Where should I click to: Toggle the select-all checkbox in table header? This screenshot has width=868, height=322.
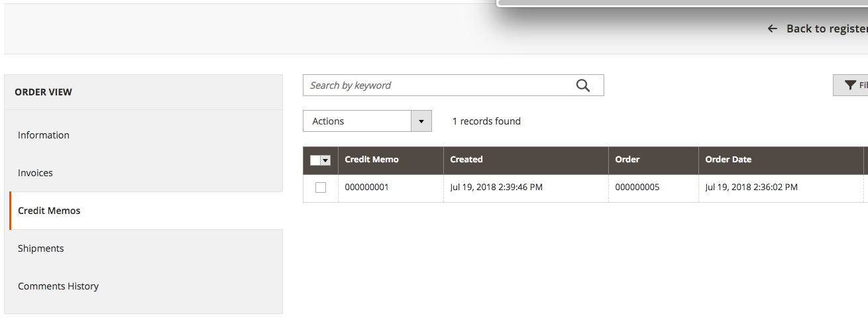click(315, 160)
